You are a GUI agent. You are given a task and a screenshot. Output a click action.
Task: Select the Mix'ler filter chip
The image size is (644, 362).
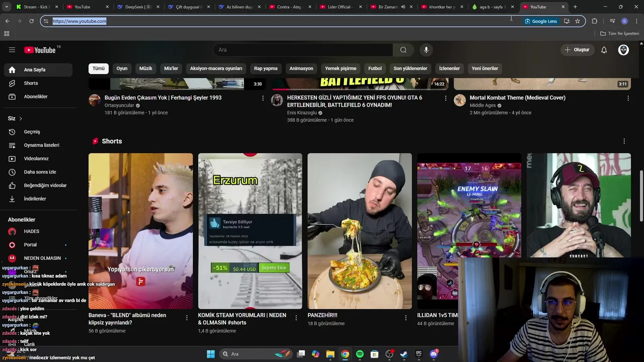[171, 68]
